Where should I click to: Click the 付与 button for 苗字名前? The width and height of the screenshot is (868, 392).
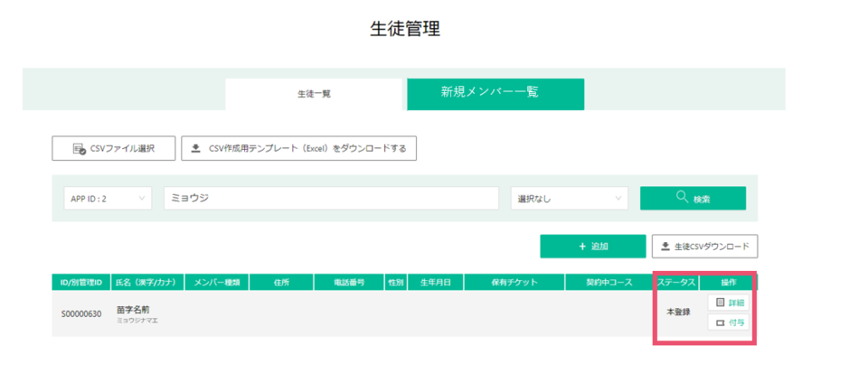tap(728, 322)
